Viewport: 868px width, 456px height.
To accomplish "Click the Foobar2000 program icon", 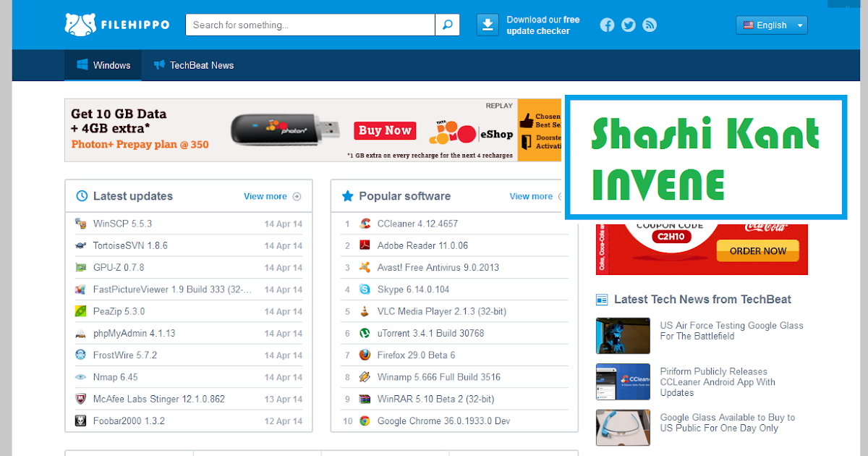I will [81, 421].
